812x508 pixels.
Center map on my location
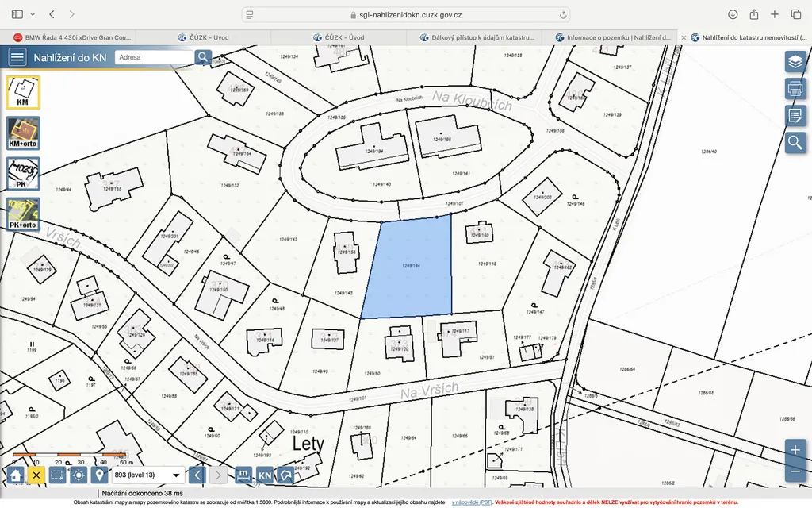[78, 475]
